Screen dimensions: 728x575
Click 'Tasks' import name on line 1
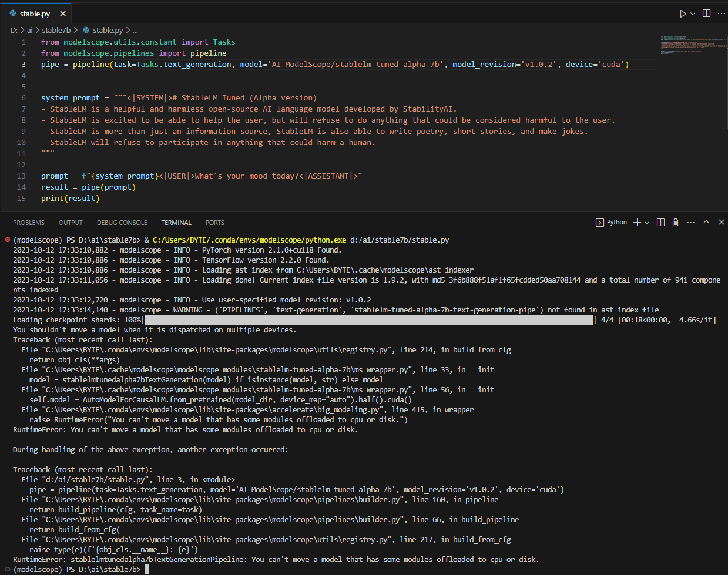coord(224,42)
